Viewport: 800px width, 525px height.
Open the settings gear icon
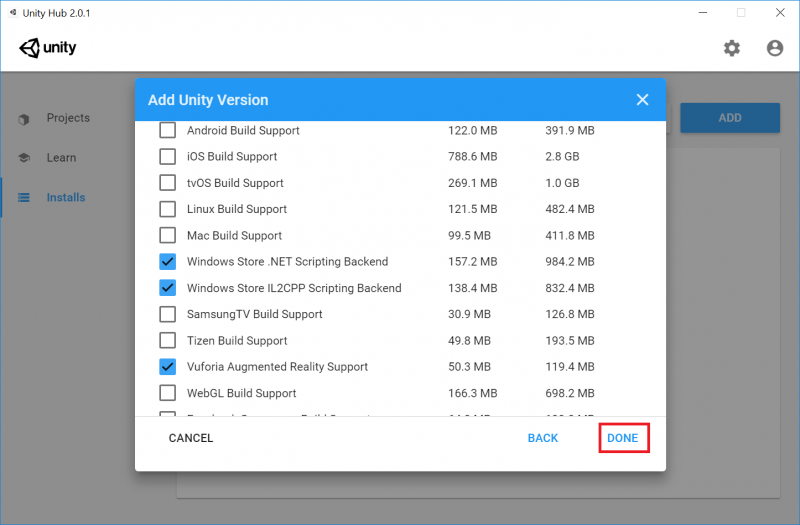click(732, 48)
